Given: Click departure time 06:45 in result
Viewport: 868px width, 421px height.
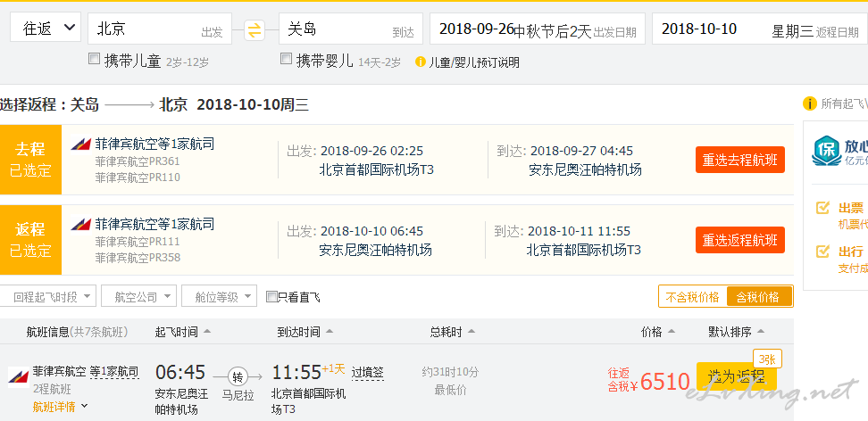Looking at the screenshot, I should 180,372.
